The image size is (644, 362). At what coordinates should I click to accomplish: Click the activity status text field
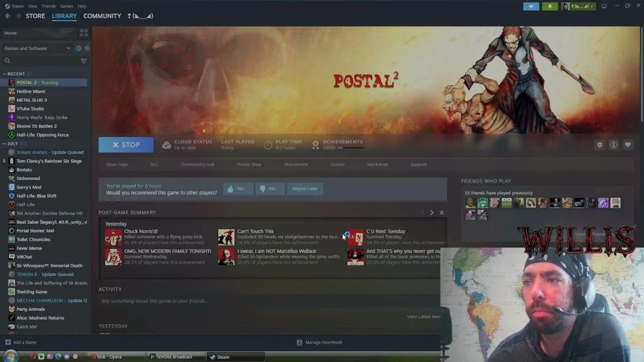click(269, 301)
